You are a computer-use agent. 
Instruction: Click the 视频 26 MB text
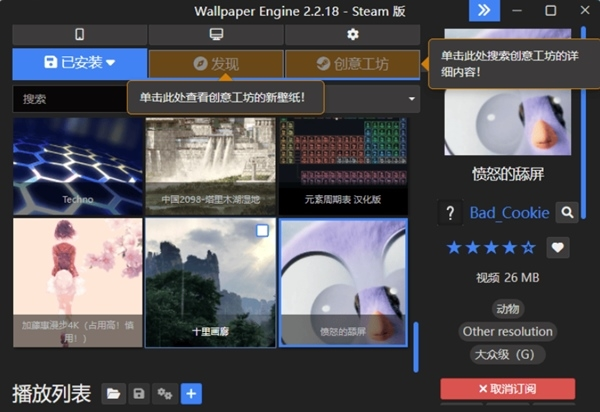(x=508, y=278)
